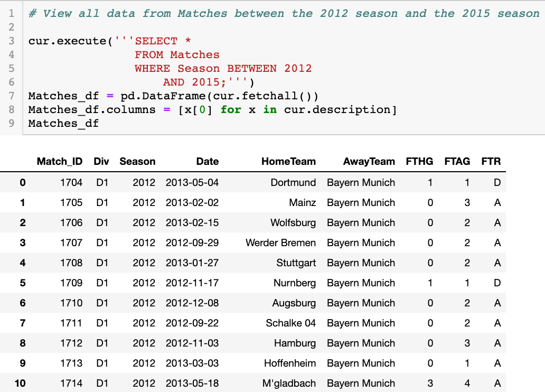Click the M'gladbach cell in row 10
Image resolution: width=545 pixels, height=392 pixels.
point(290,383)
